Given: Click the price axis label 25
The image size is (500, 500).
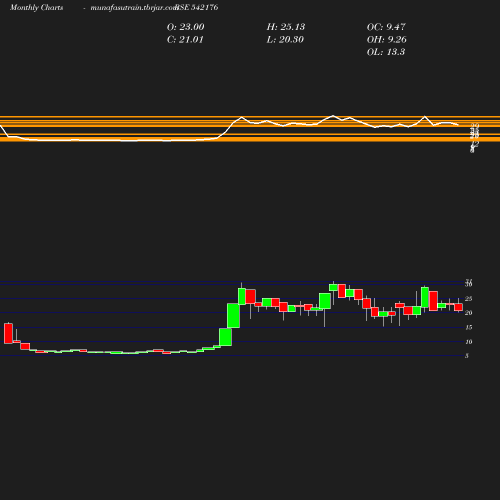Looking at the screenshot, I should pos(468,299).
